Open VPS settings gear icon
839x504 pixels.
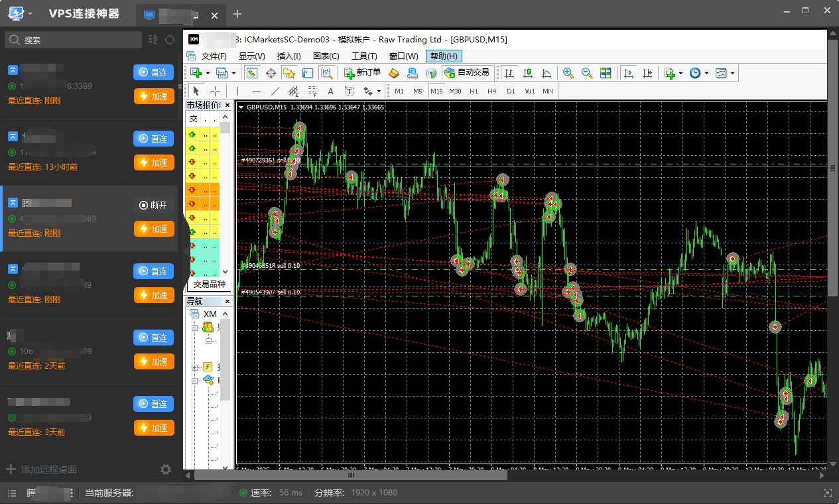166,470
